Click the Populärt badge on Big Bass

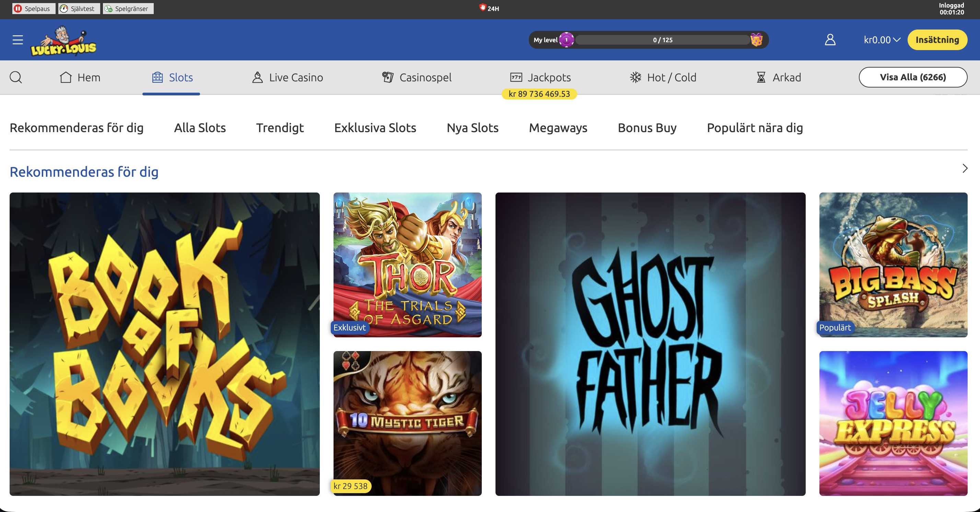835,327
